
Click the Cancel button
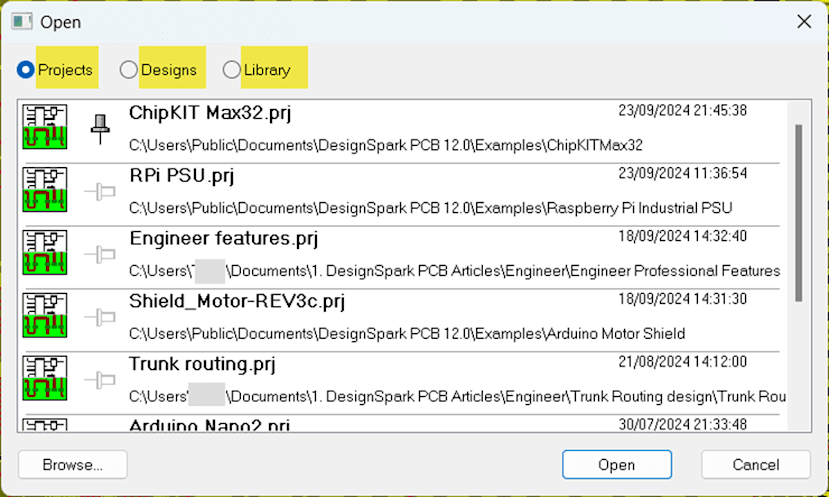(x=756, y=465)
